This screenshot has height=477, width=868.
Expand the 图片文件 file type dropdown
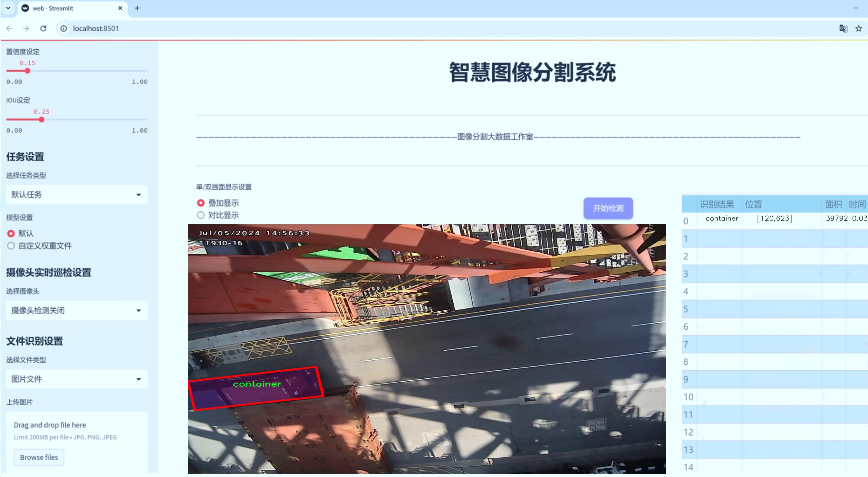pyautogui.click(x=77, y=379)
